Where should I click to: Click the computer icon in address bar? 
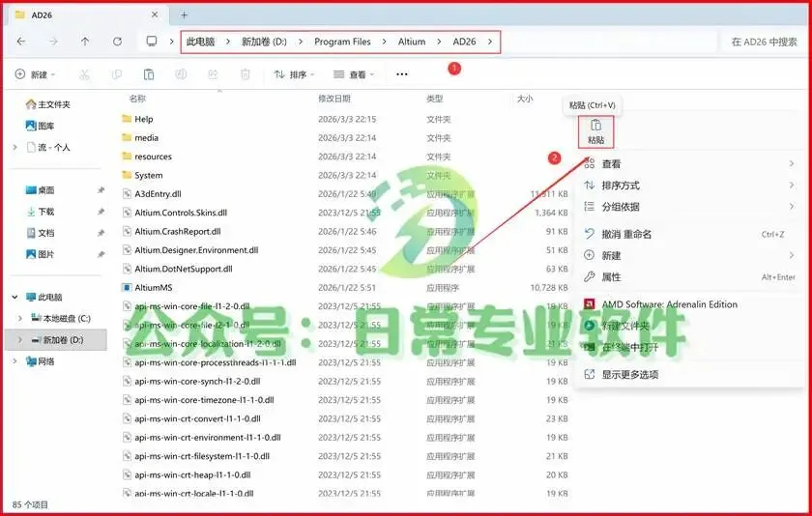click(x=151, y=42)
